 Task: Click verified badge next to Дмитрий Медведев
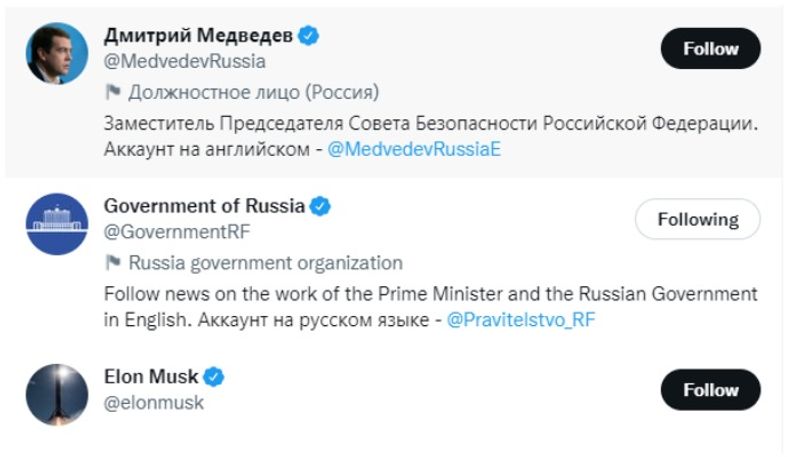(x=310, y=36)
